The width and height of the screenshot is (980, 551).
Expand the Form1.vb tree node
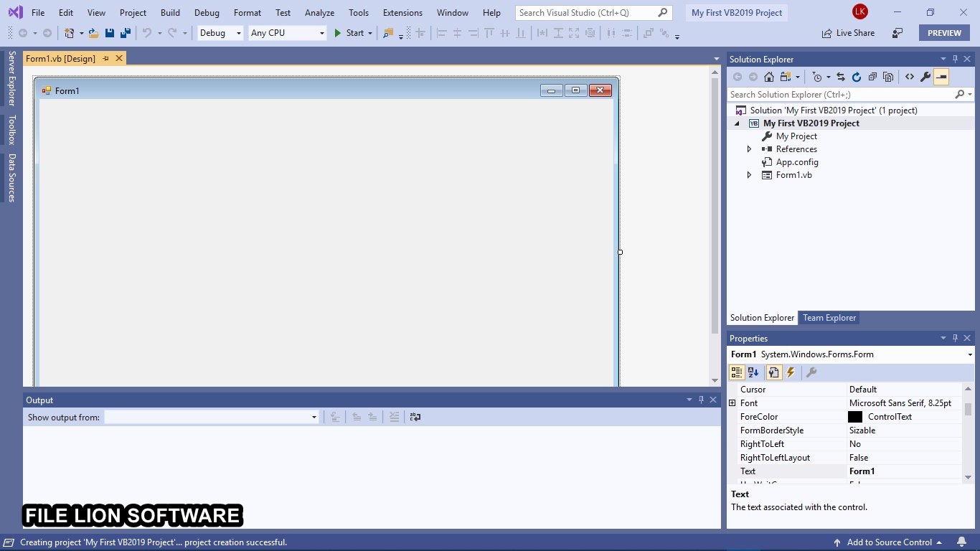749,174
